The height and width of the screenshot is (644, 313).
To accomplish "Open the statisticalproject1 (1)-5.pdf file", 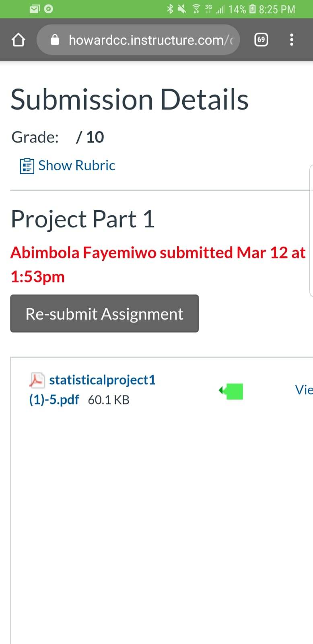I will [x=92, y=390].
